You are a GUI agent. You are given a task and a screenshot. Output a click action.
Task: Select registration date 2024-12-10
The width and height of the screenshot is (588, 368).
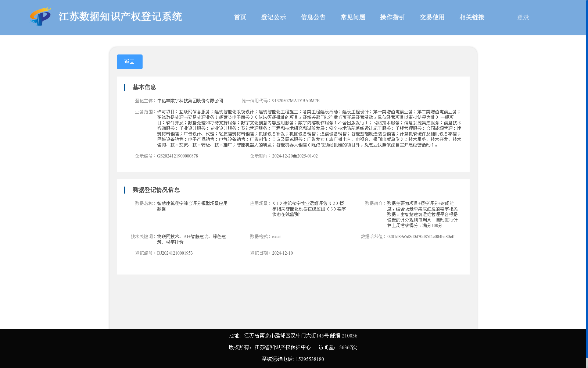click(282, 253)
